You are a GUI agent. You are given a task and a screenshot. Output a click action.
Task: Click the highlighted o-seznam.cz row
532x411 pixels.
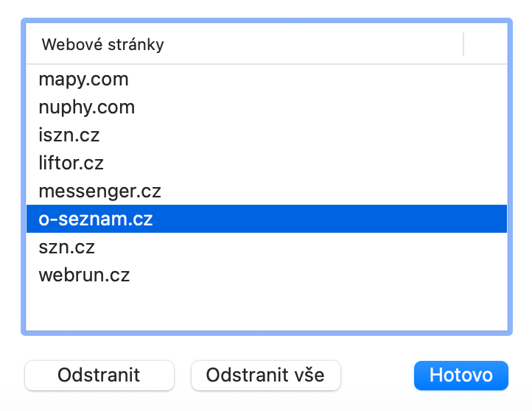[x=96, y=219]
